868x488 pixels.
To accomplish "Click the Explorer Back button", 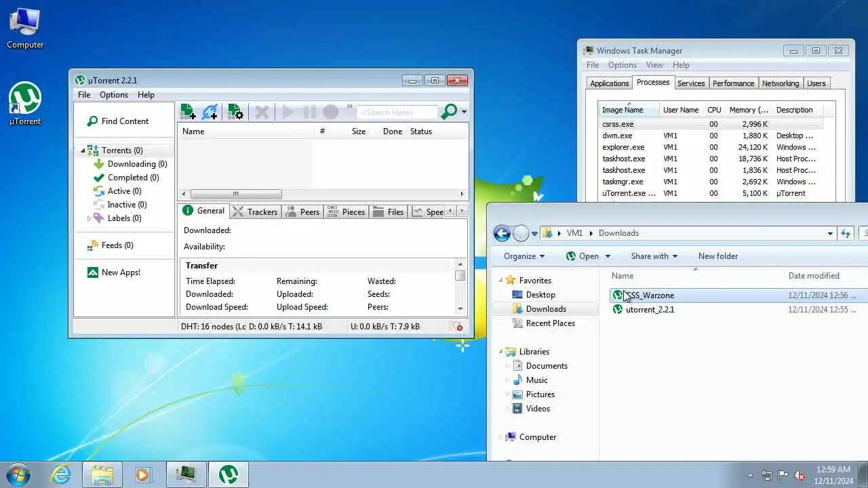I will coord(502,233).
